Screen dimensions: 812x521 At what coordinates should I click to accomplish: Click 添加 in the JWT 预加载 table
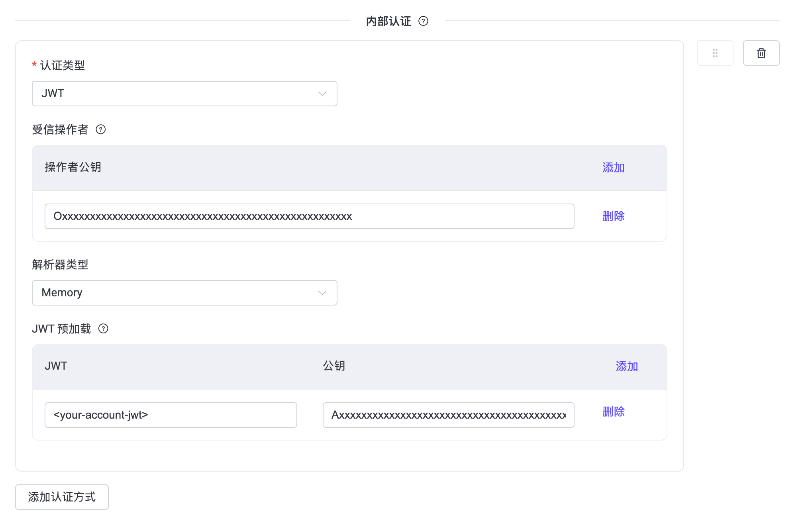[626, 366]
